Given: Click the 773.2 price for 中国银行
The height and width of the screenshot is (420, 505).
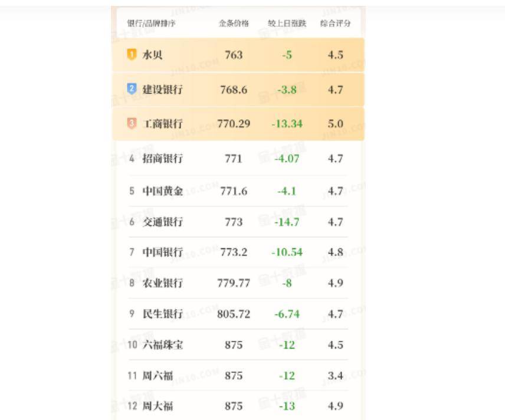Looking at the screenshot, I should (234, 252).
